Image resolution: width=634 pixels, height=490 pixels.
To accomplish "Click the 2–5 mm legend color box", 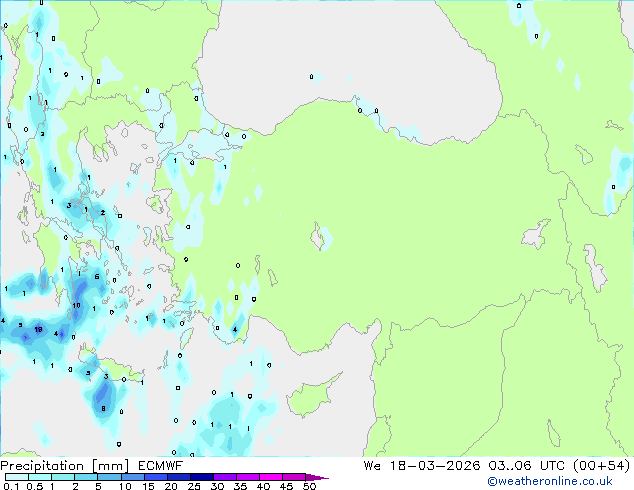I will coord(86,477).
